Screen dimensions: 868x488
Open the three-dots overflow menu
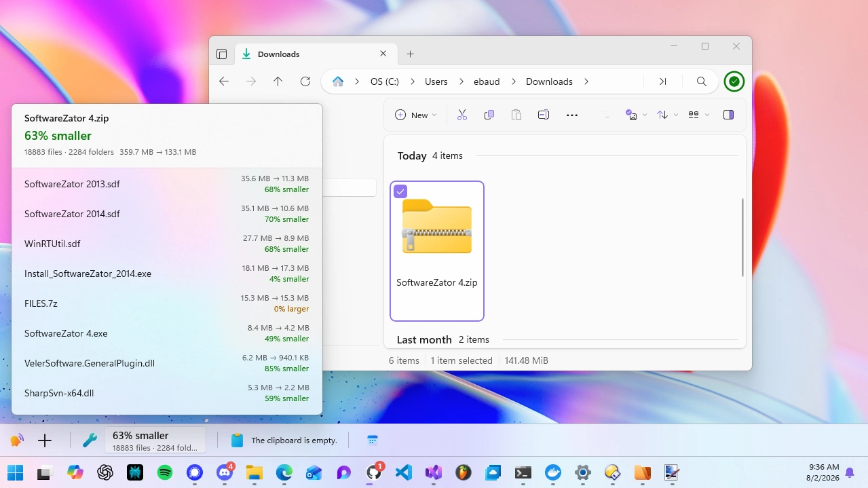coord(571,115)
